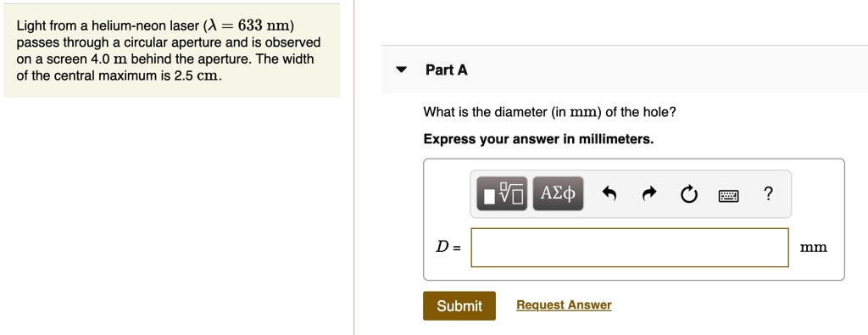The image size is (868, 335).
Task: Open the Greek symbols ΑΣΦ palette
Action: [x=558, y=194]
